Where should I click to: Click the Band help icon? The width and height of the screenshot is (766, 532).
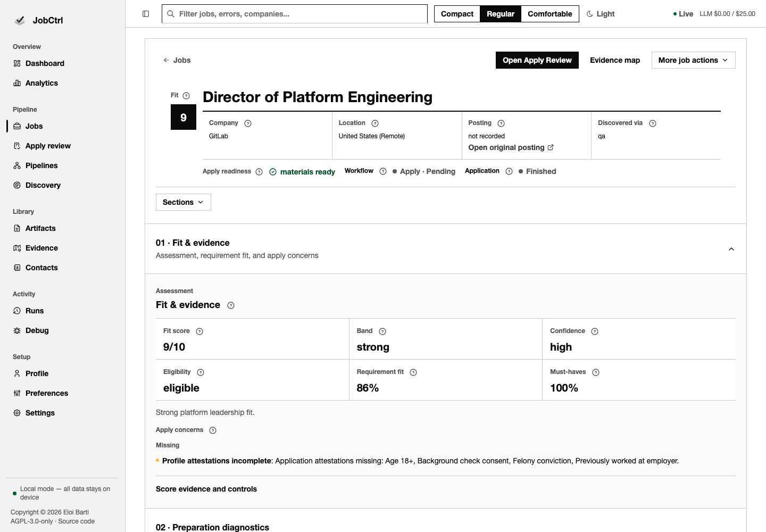tap(382, 331)
